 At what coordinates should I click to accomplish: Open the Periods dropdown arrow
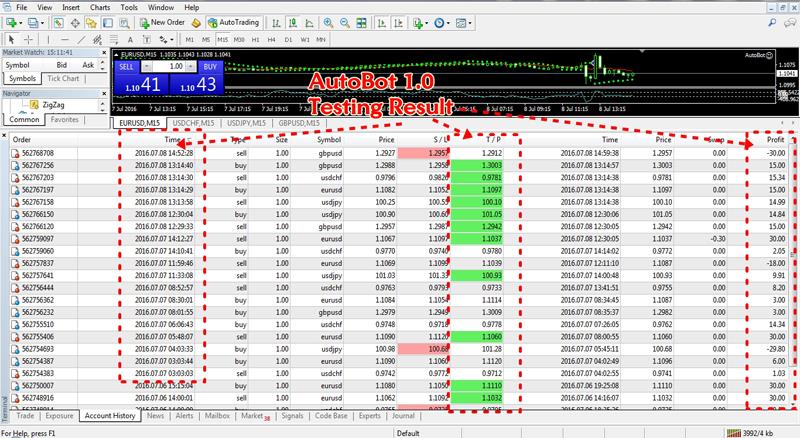point(447,23)
